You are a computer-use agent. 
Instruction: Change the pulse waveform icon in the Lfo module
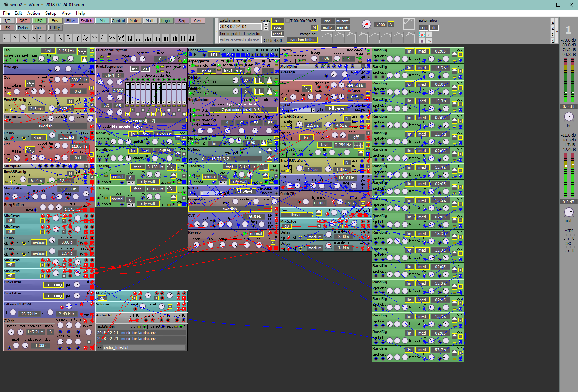click(359, 145)
